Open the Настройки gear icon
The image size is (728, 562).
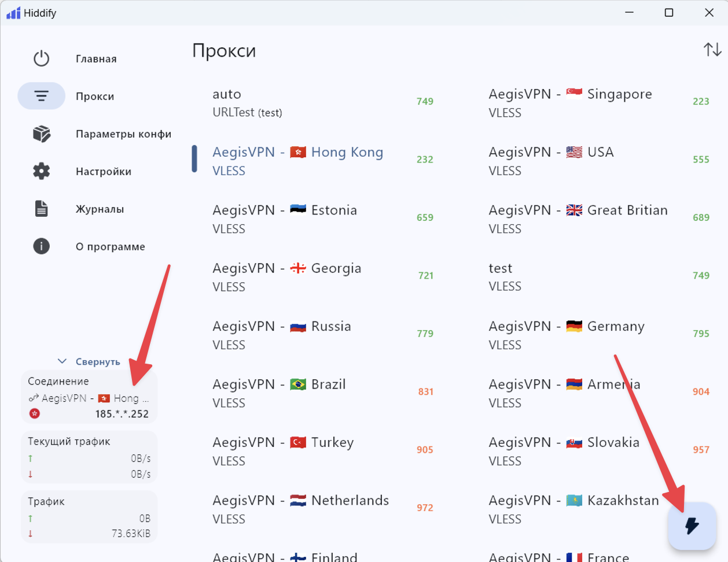click(42, 171)
